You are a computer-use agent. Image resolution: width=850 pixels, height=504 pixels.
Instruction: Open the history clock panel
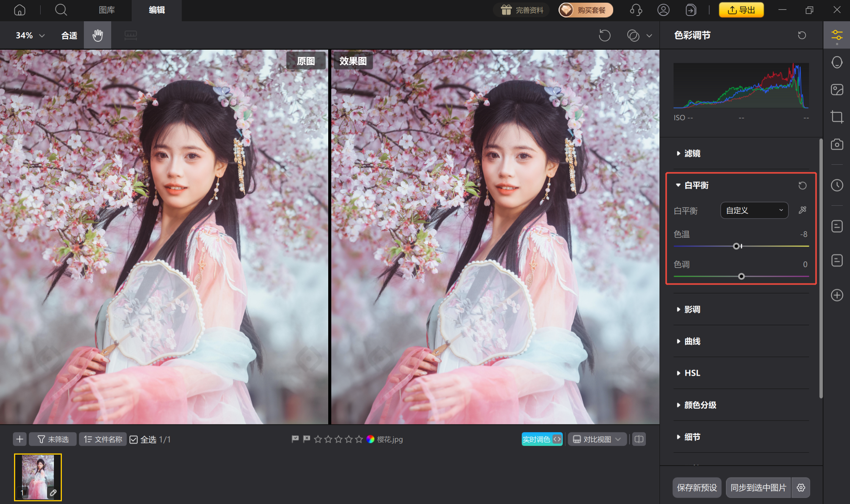tap(837, 185)
